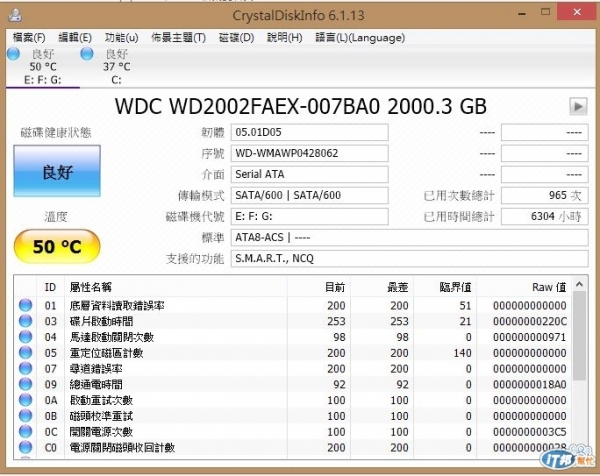Viewport: 600px width, 476px height.
Task: Click the next disk arrow button
Action: click(578, 106)
